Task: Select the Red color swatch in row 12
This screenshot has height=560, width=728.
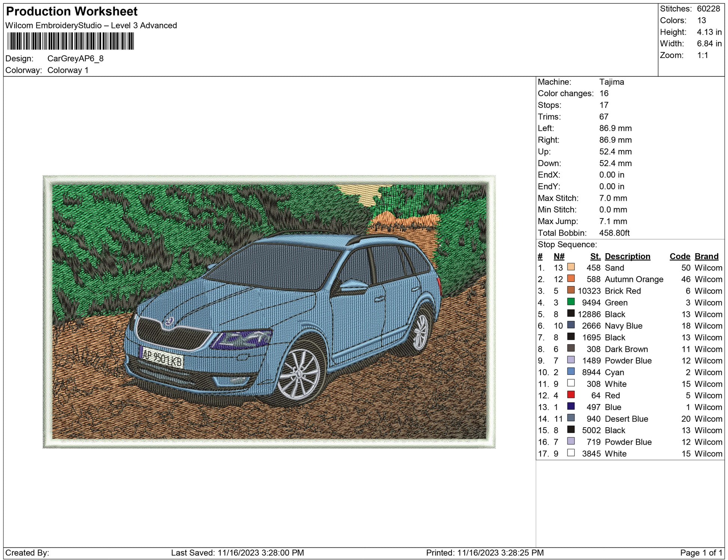Action: pyautogui.click(x=571, y=394)
